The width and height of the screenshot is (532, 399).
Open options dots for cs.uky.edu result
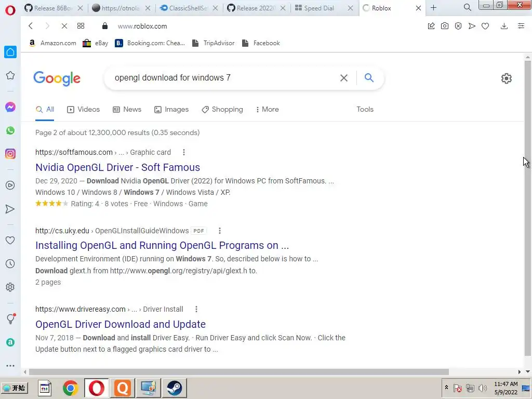point(220,231)
